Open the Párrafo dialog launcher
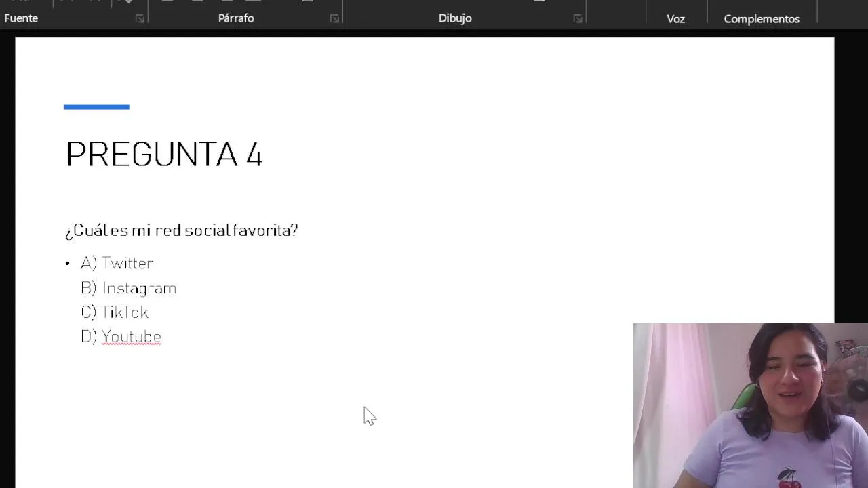 coord(334,19)
